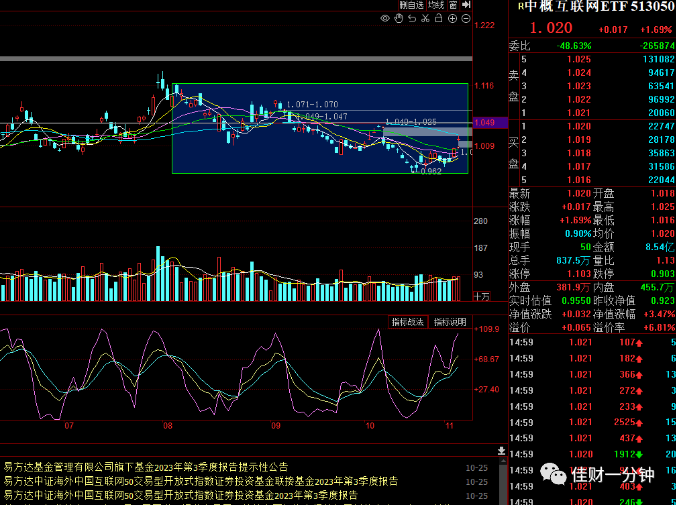
Task: Expand the 窗 window layout button
Action: [x=453, y=5]
